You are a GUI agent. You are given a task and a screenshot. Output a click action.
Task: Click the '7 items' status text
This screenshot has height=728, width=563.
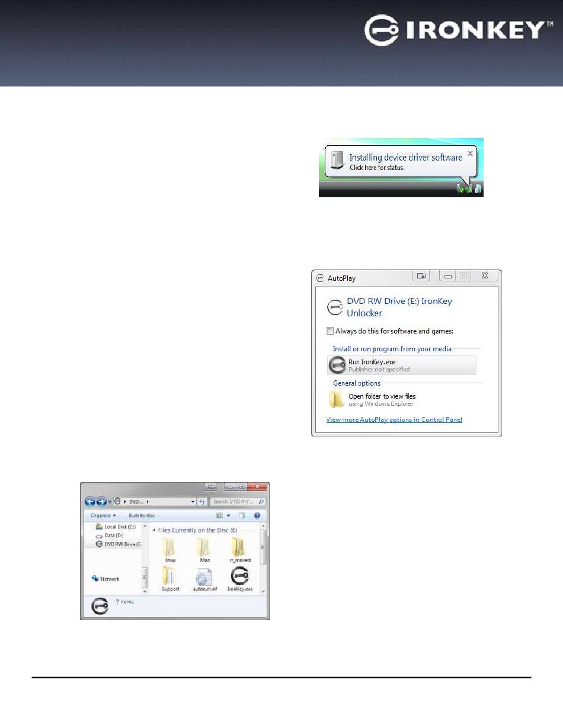tap(125, 601)
